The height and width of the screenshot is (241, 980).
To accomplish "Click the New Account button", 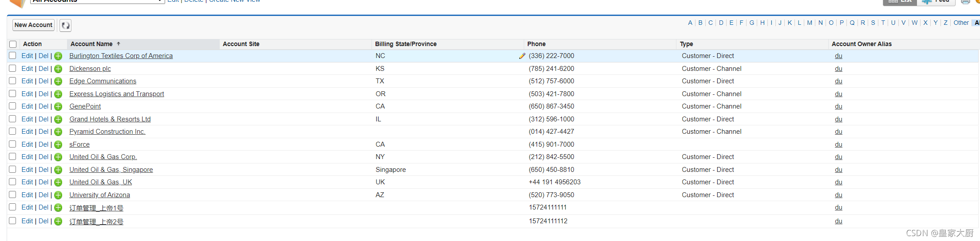I will coord(33,25).
